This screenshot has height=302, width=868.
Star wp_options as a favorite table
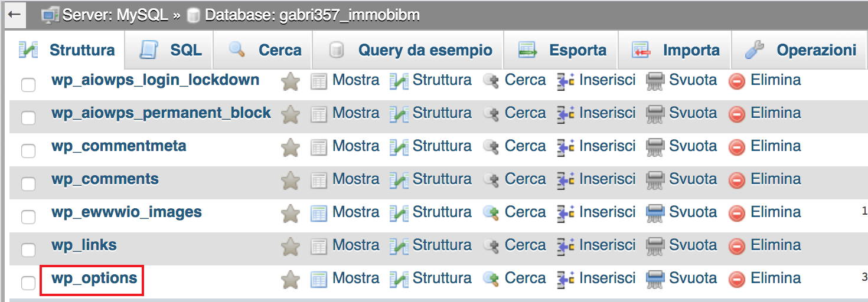point(291,279)
